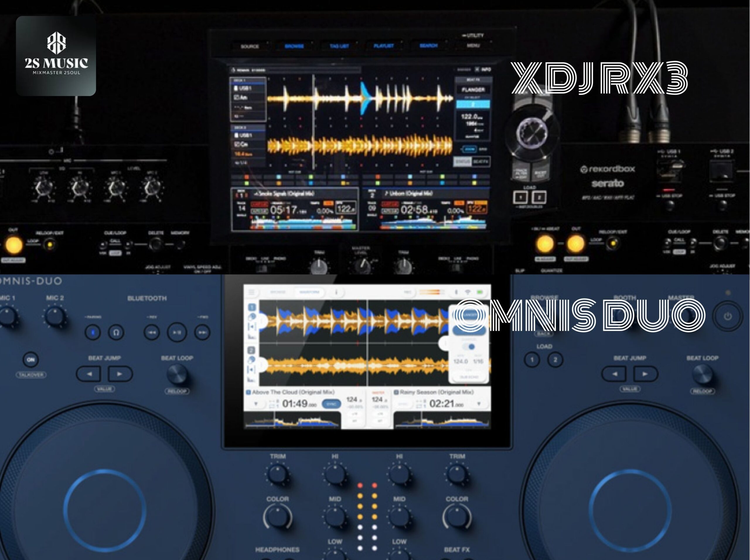Click the Wi-Fi icon on Omnis Duo screen

click(468, 292)
